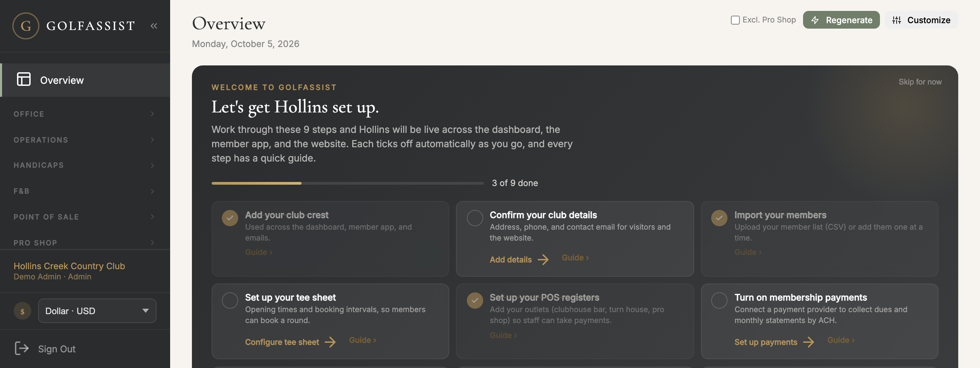980x368 pixels.
Task: Open Guide link under POS registers card
Action: click(x=503, y=335)
